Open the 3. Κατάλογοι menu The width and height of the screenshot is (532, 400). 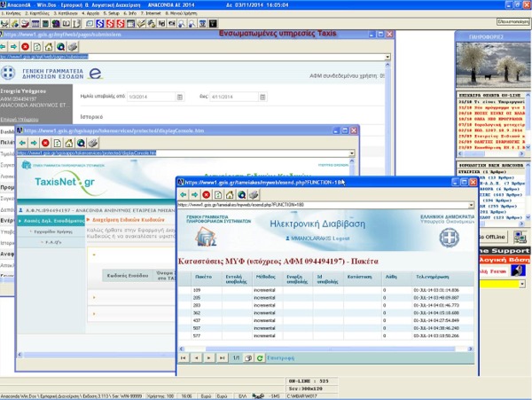(x=66, y=13)
